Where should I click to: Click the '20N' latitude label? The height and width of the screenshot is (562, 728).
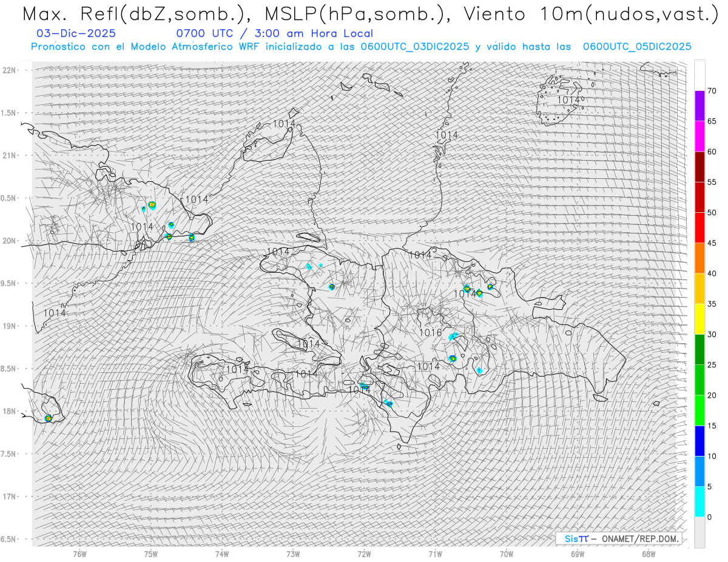click(8, 241)
